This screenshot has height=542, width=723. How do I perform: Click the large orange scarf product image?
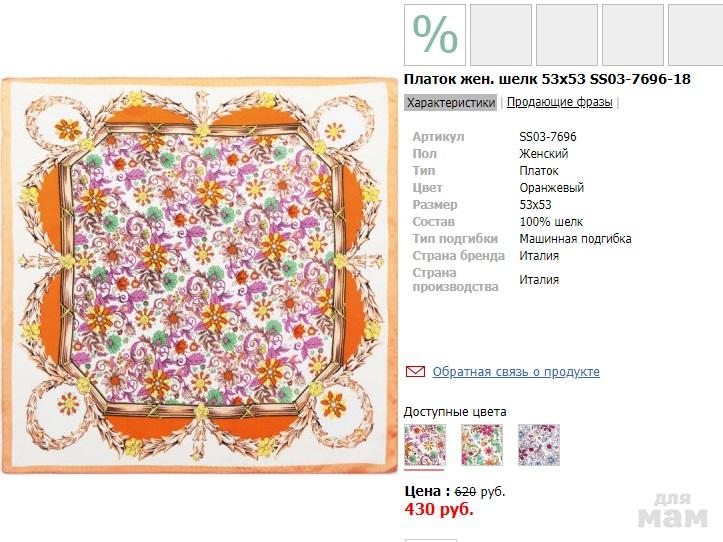[198, 275]
